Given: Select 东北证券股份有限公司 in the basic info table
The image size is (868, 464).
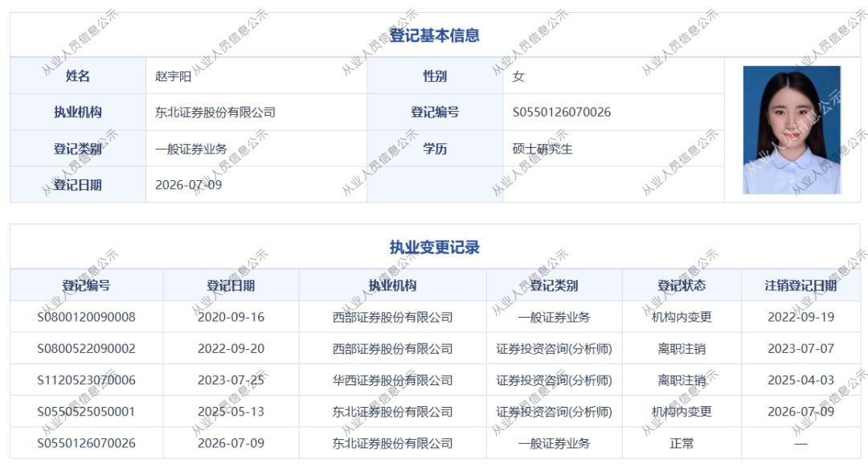Looking at the screenshot, I should pos(215,113).
